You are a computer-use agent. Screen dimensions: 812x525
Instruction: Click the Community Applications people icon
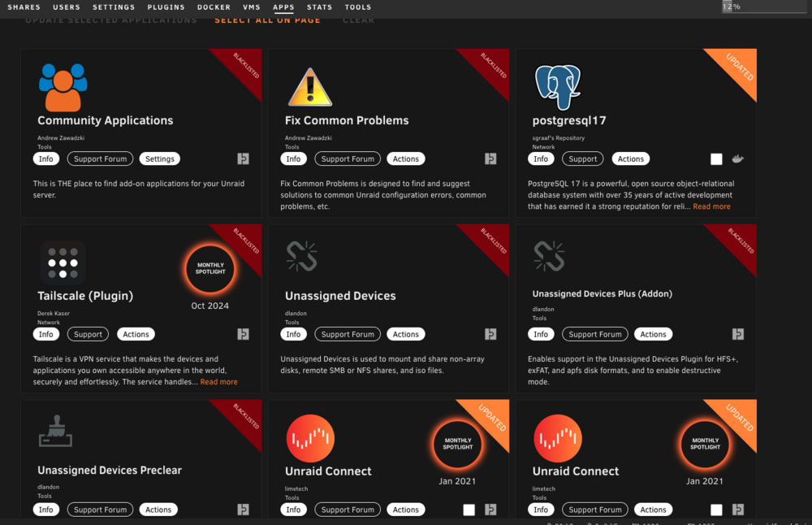pyautogui.click(x=63, y=88)
